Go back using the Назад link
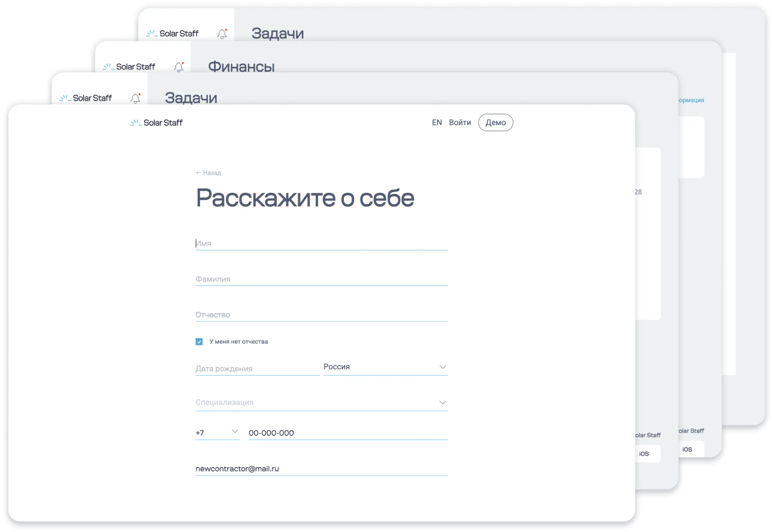The height and width of the screenshot is (532, 772). point(208,173)
